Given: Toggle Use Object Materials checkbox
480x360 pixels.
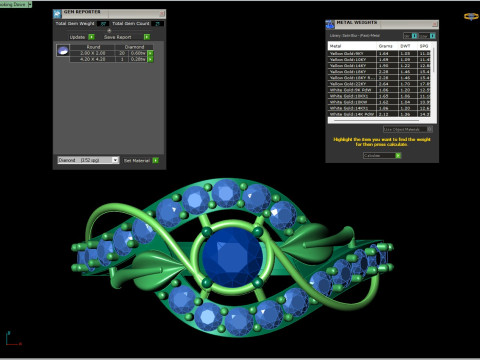Looking at the screenshot, I should point(430,129).
